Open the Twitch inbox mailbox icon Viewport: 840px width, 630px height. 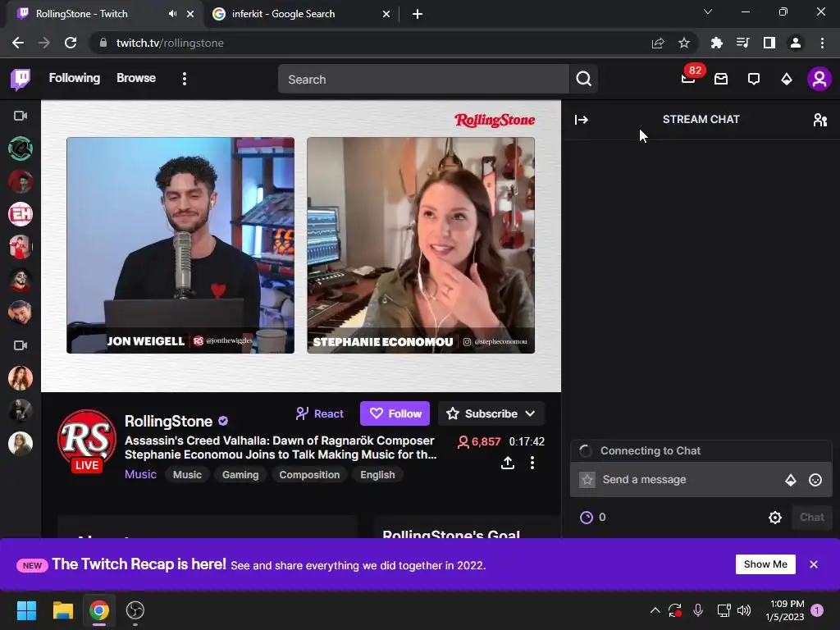721,80
